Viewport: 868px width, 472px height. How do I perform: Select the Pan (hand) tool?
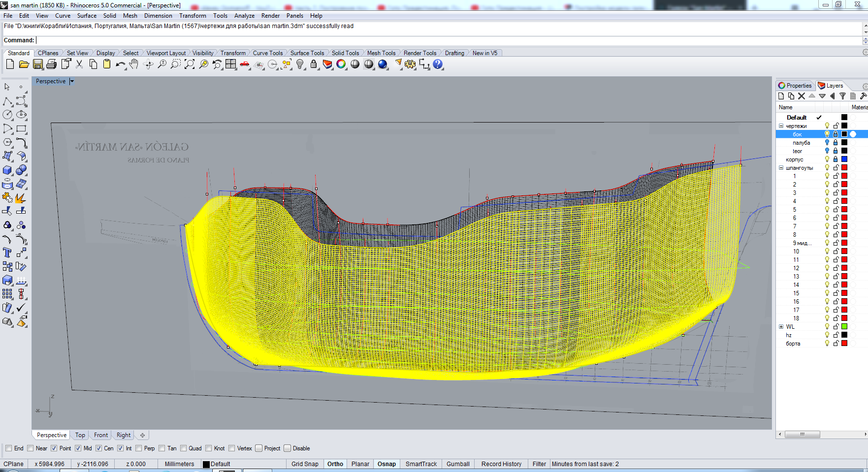(134, 64)
